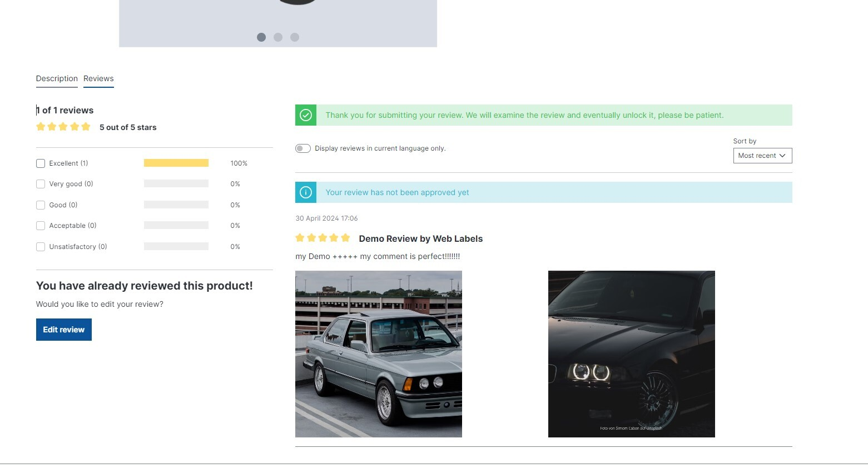
Task: Switch to the Description tab
Action: point(57,78)
